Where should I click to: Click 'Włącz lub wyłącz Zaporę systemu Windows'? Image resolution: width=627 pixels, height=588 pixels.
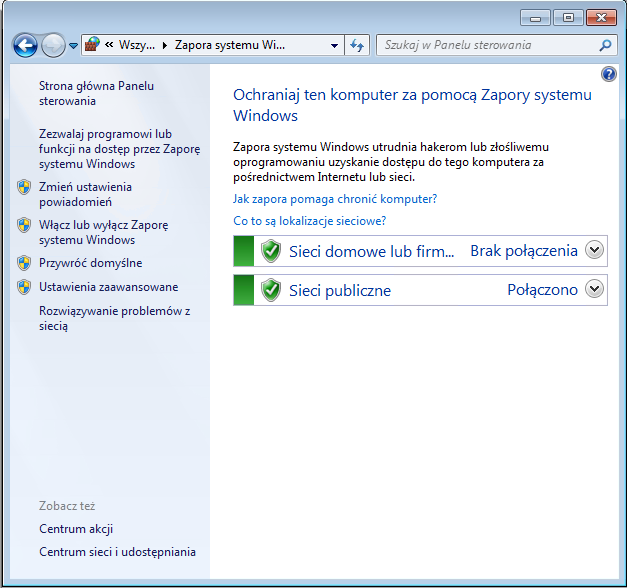tap(104, 232)
